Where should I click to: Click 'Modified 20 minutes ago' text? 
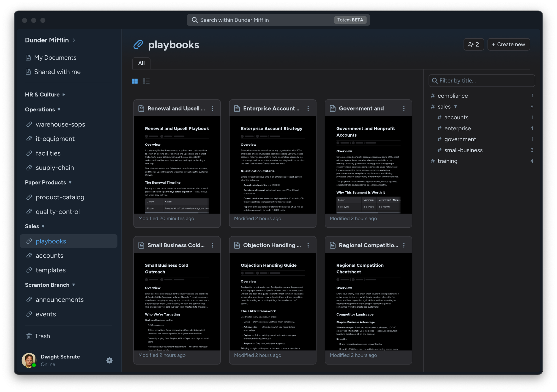tap(166, 219)
